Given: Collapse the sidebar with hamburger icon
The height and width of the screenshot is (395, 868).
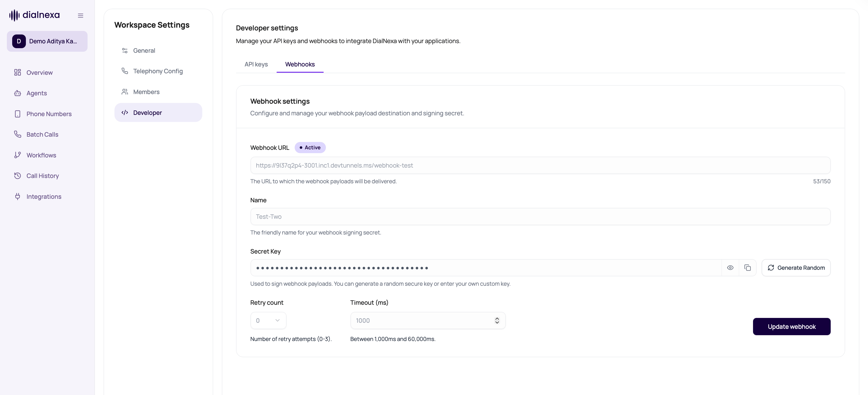Looking at the screenshot, I should 80,15.
